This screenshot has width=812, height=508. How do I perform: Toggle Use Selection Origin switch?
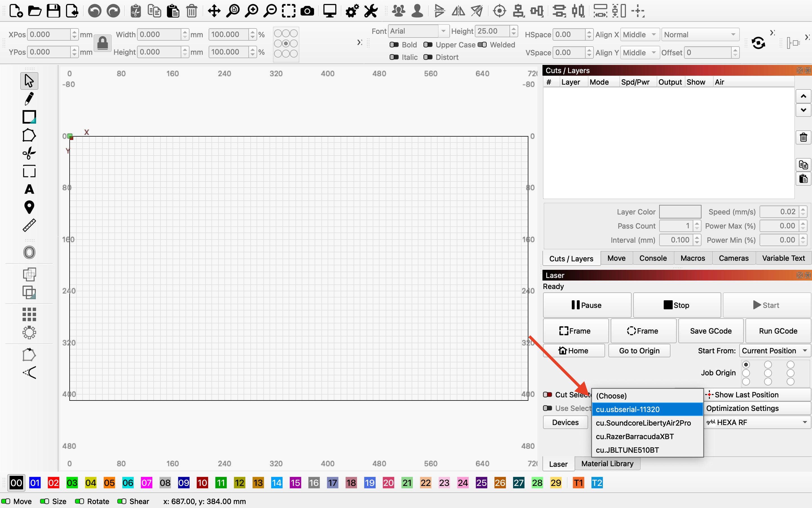click(548, 408)
